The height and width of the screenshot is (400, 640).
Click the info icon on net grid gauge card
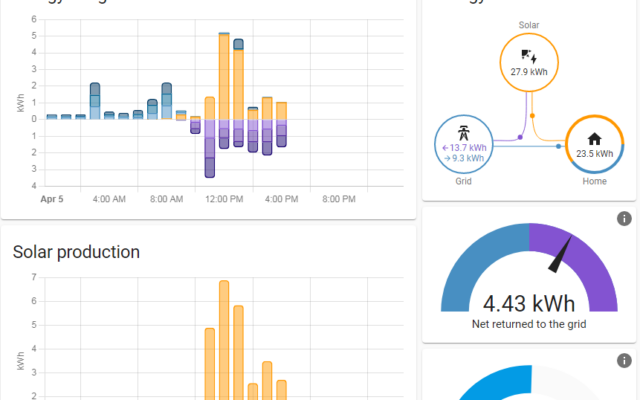pyautogui.click(x=624, y=219)
